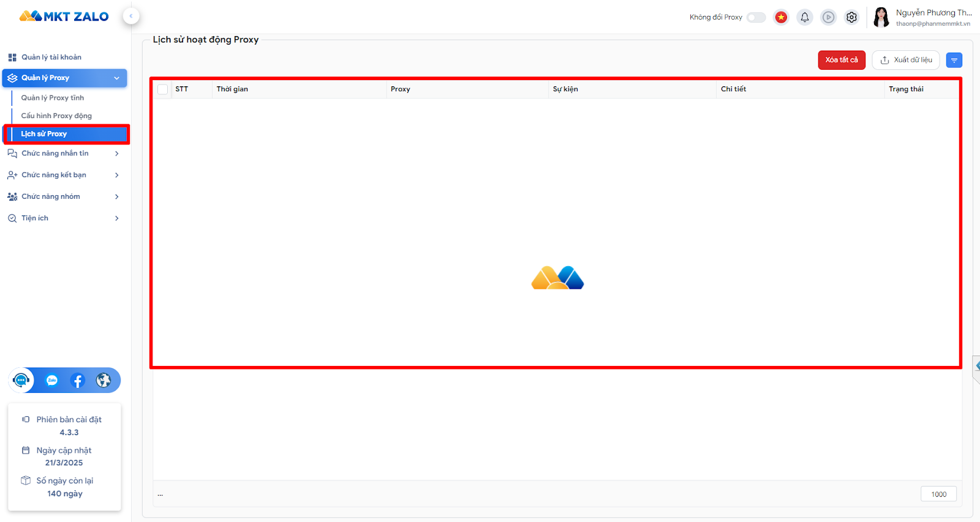
Task: Click the Sự kiện column header
Action: tap(565, 89)
